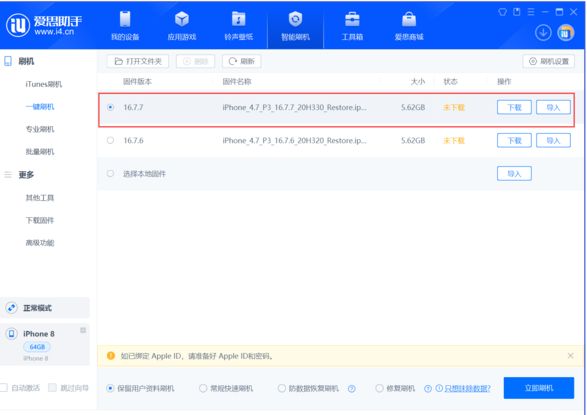Click the 状态 column header
This screenshot has width=587, height=415.
pyautogui.click(x=450, y=82)
